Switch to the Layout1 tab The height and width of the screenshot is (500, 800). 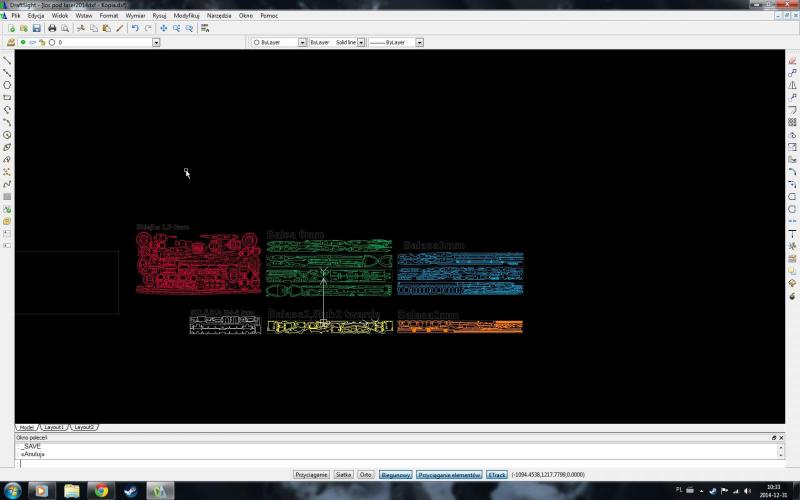point(54,427)
